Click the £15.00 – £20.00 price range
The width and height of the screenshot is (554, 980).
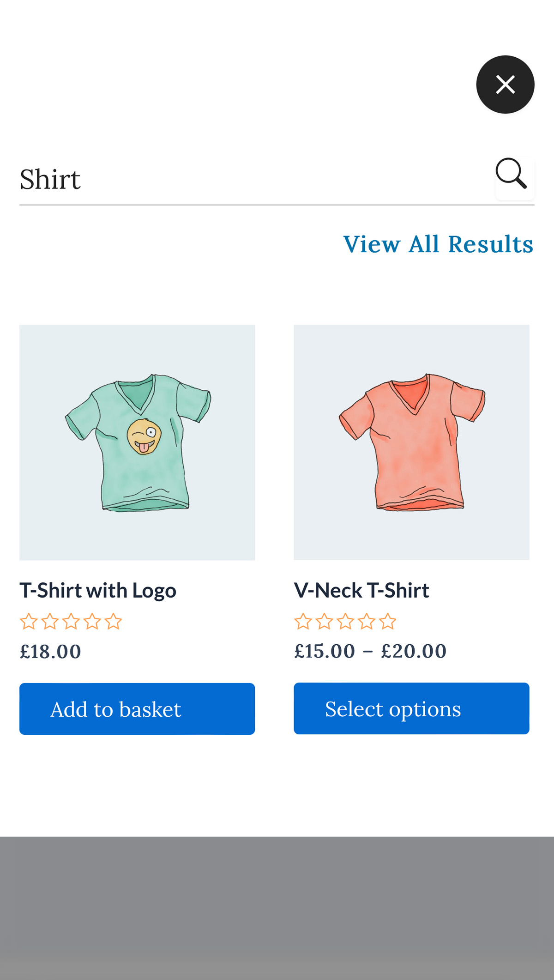(370, 651)
